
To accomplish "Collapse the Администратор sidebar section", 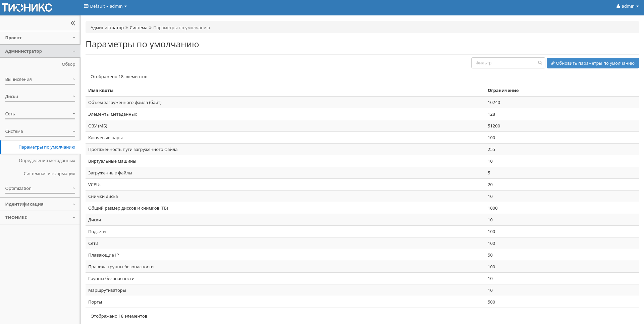I will [40, 51].
